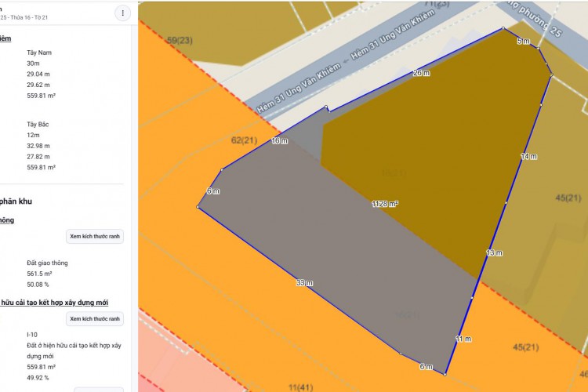Select parcel labeled 59(23)
The width and height of the screenshot is (588, 392).
pyautogui.click(x=180, y=40)
